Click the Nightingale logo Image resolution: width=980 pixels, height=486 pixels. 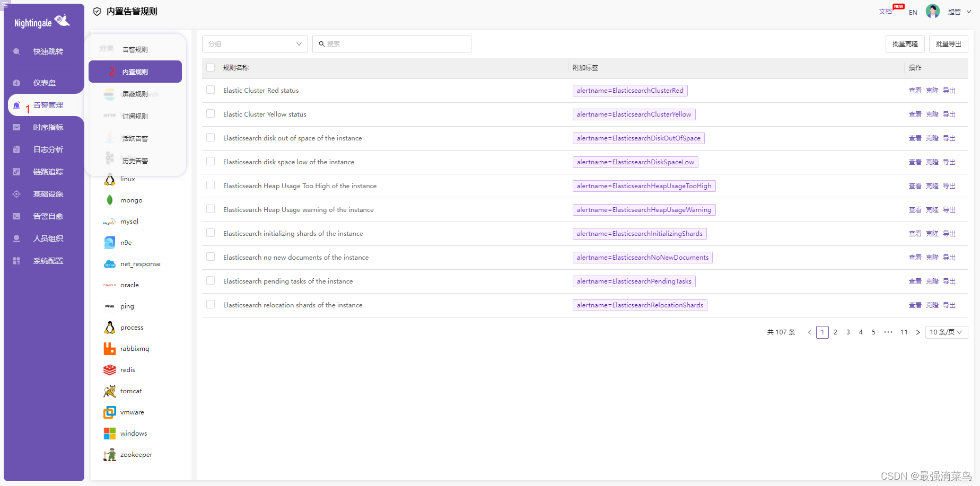42,22
